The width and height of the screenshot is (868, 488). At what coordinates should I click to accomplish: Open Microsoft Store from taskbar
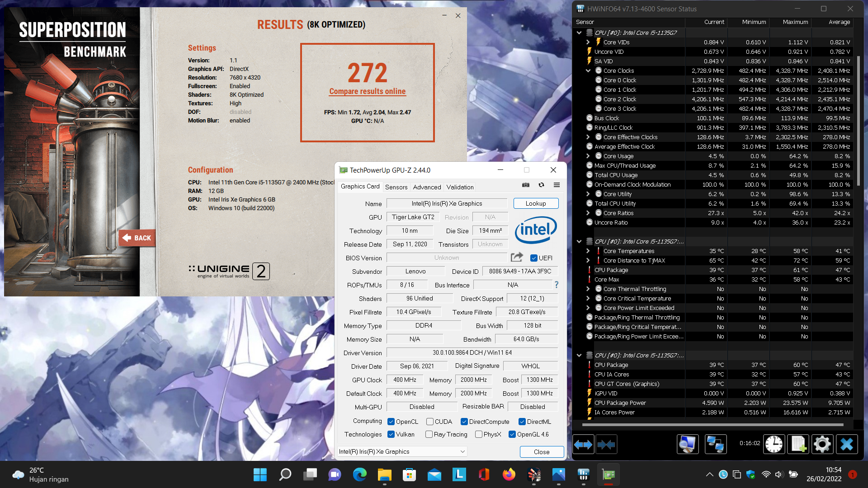409,474
